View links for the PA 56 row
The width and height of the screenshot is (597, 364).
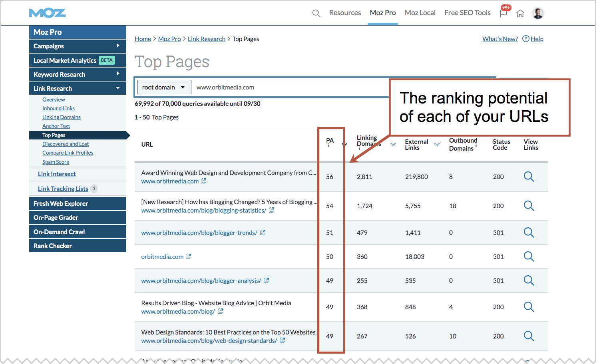tap(529, 177)
